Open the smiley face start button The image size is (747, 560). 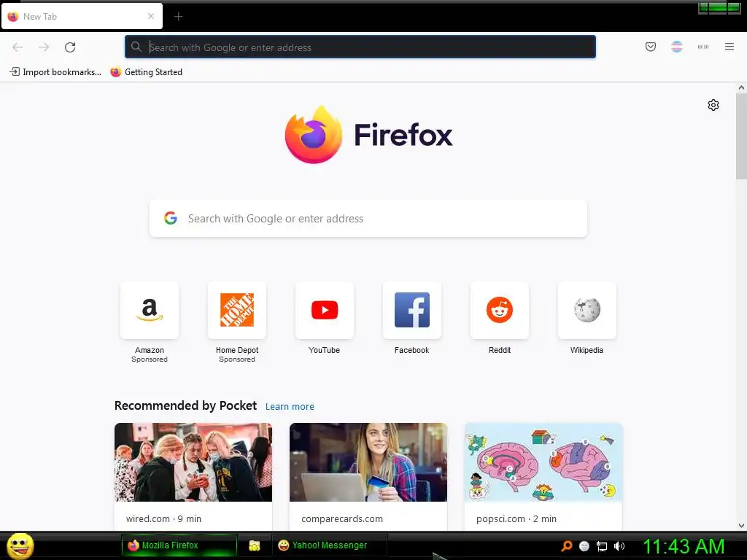point(20,545)
